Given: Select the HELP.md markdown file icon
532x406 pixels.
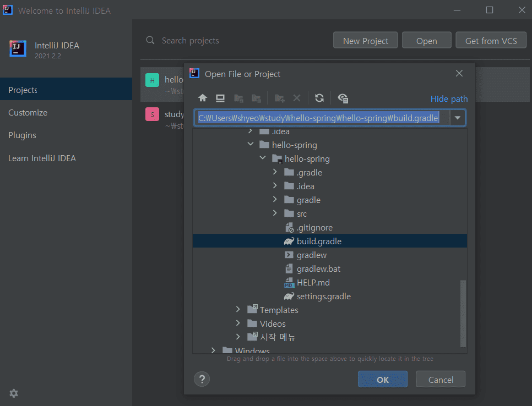Looking at the screenshot, I should tap(289, 283).
